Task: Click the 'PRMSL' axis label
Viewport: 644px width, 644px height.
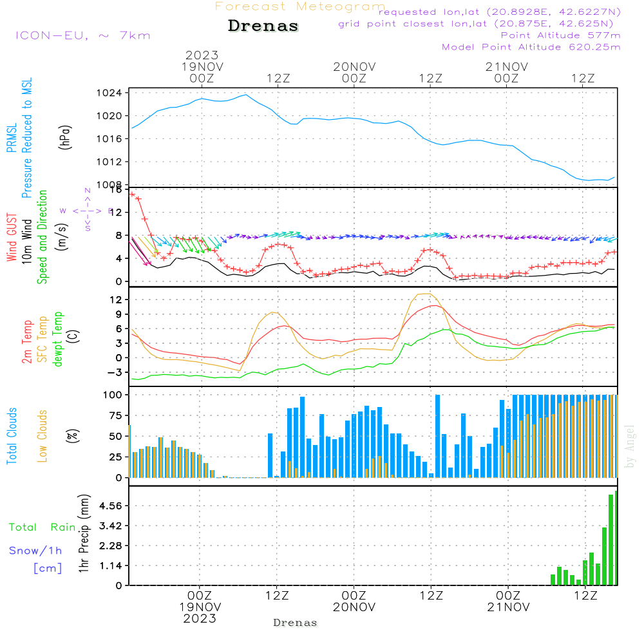Action: click(x=12, y=138)
